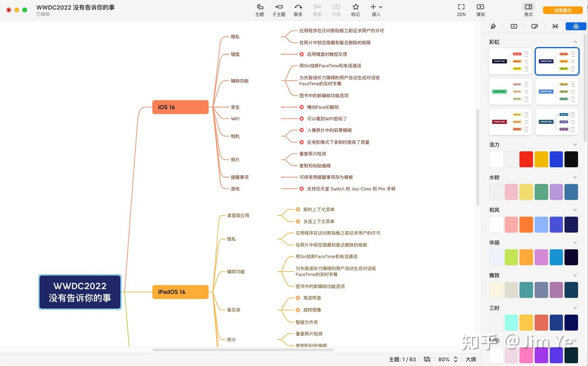Open the zoom stepper beside 80%
The image size is (588, 366).
[x=456, y=359]
